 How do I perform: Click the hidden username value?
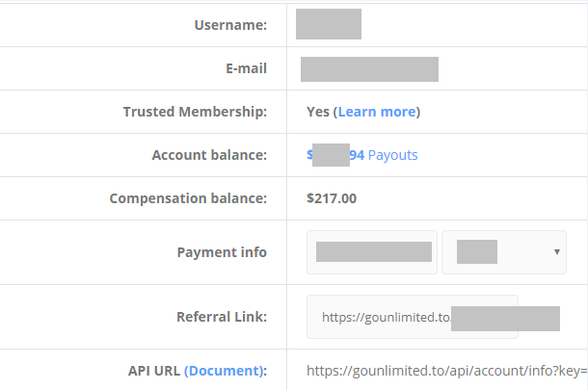[x=329, y=24]
